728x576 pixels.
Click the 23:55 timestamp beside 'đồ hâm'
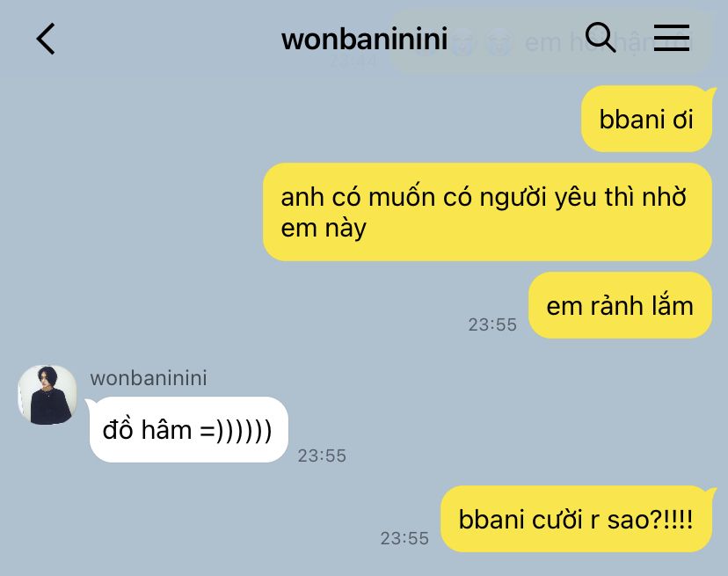click(322, 456)
